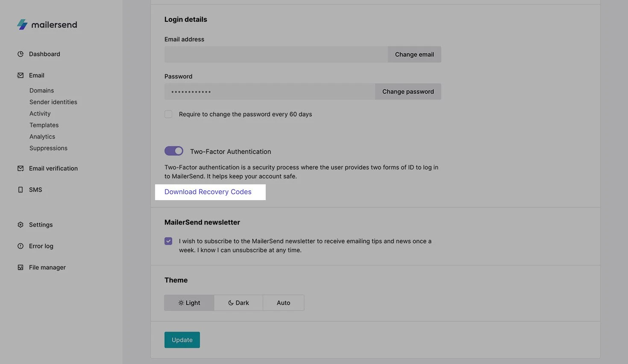The height and width of the screenshot is (364, 628).
Task: Uncheck the MailerSend newsletter subscription checkbox
Action: [168, 241]
